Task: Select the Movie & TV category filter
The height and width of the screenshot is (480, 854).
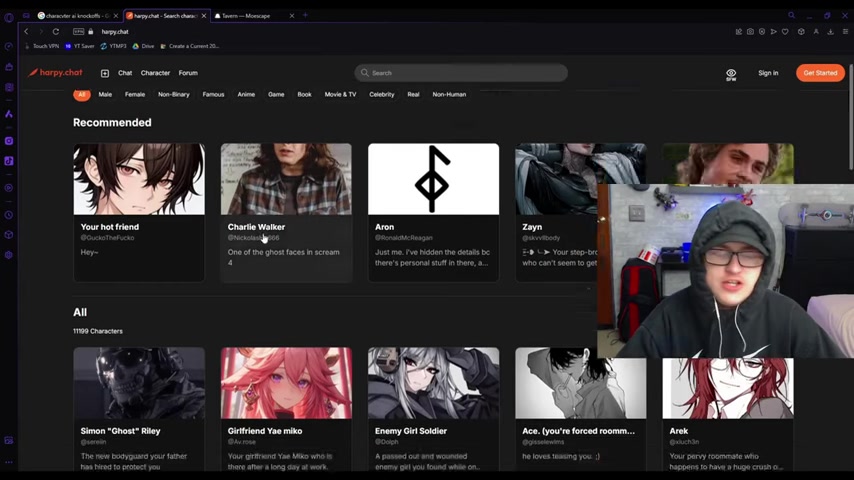Action: (340, 94)
